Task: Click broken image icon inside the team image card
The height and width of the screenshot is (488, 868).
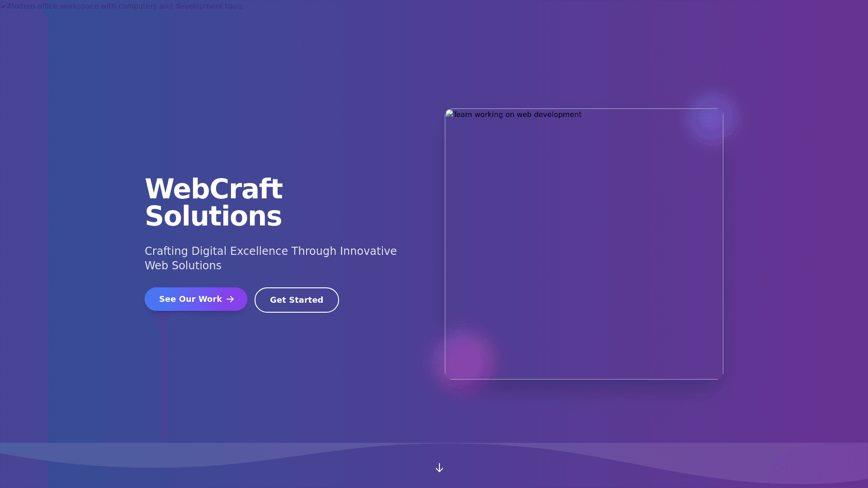Action: [x=449, y=114]
